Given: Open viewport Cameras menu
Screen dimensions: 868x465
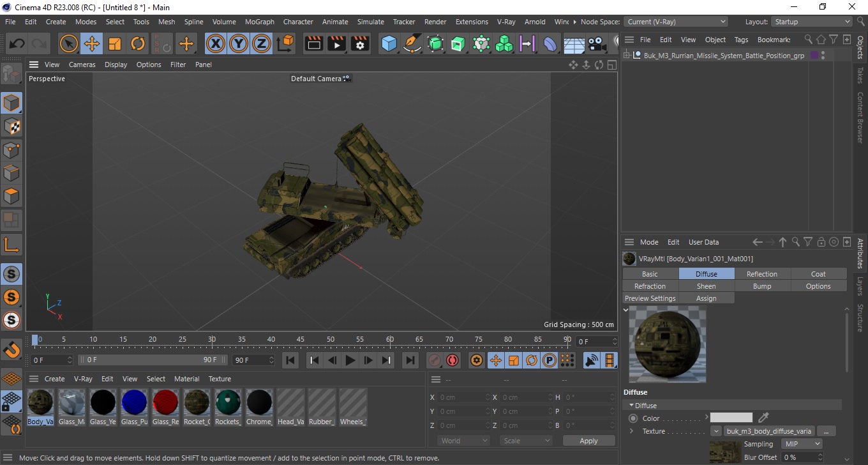Looking at the screenshot, I should click(x=82, y=65).
